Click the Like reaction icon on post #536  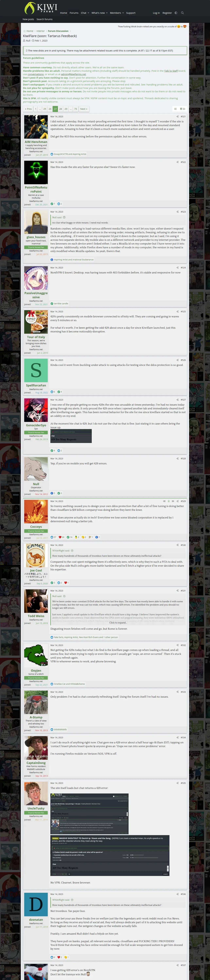[52, 957]
